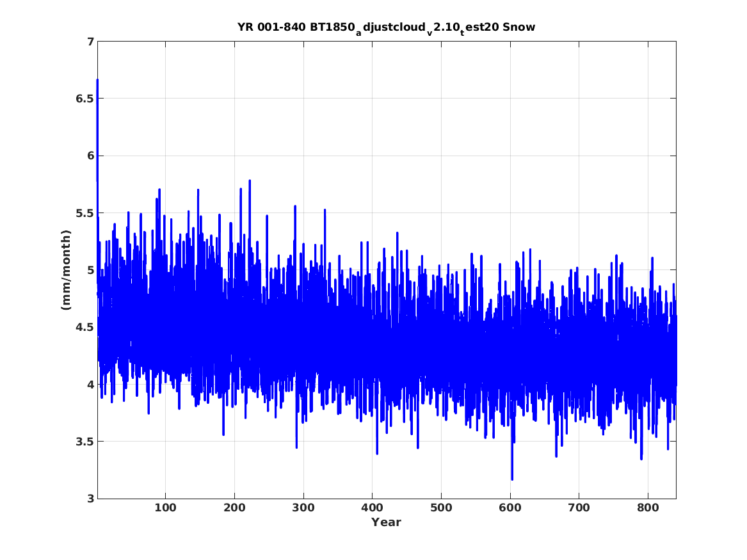Click the x-axis tick label '500'

click(441, 508)
